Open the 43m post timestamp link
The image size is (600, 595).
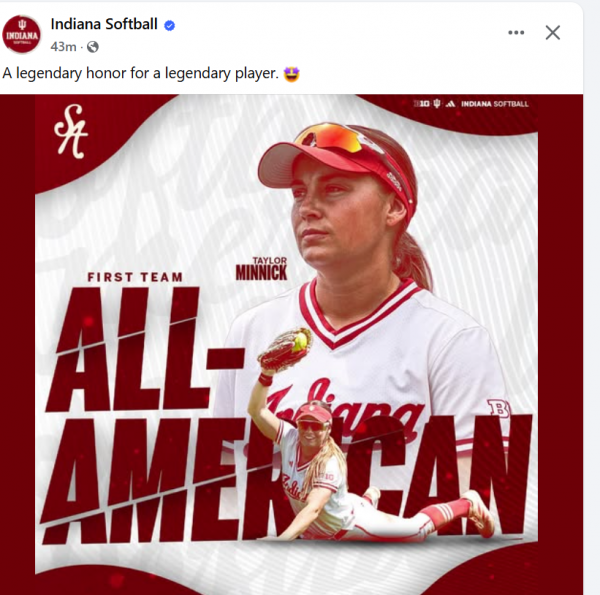click(63, 47)
